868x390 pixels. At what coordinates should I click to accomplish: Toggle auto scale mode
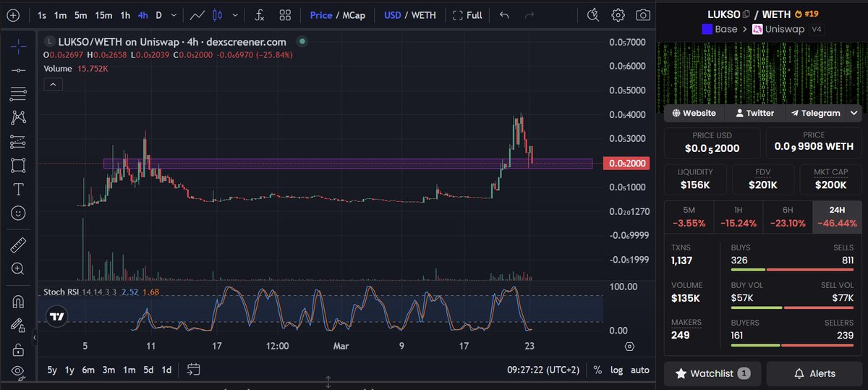pos(640,370)
